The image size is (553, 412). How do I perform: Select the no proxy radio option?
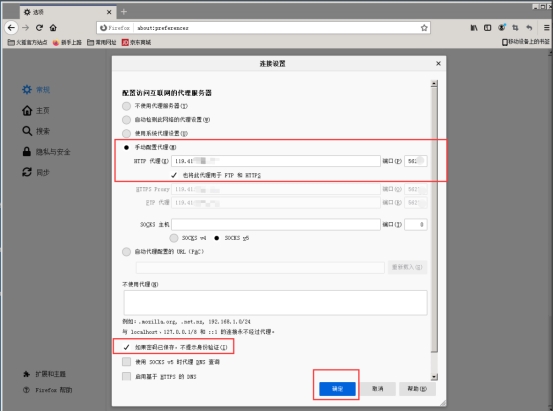pos(126,106)
